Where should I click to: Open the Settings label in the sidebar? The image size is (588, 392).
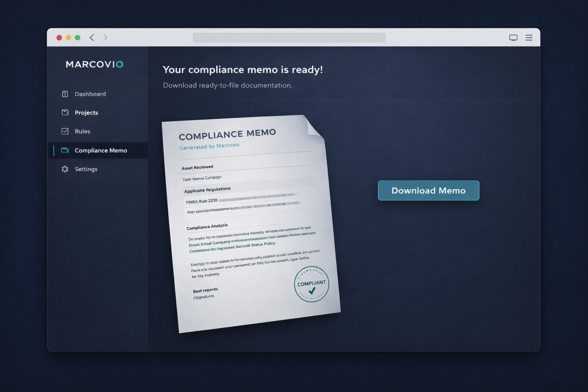coord(86,169)
